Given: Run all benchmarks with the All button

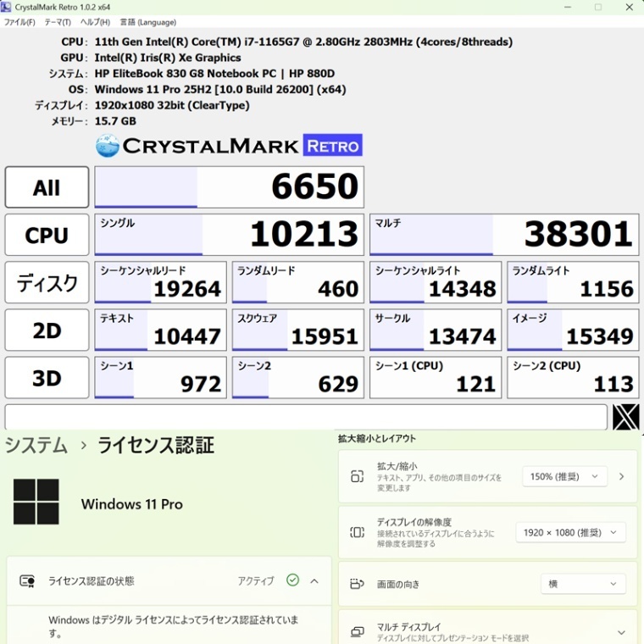Looking at the screenshot, I should [x=47, y=187].
